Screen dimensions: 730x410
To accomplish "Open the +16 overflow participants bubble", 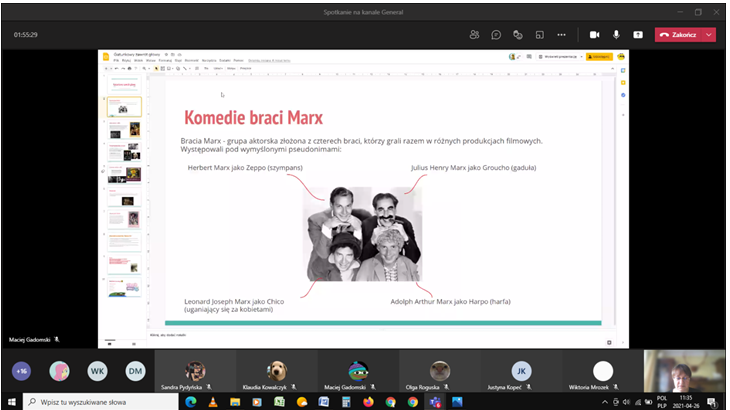I will pos(21,371).
